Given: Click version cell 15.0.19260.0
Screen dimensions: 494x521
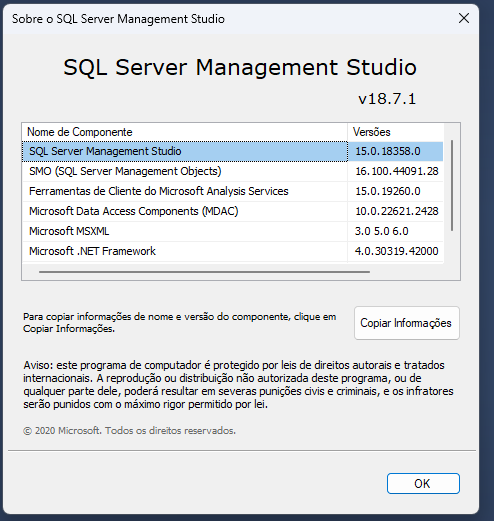Looking at the screenshot, I should [x=388, y=191].
